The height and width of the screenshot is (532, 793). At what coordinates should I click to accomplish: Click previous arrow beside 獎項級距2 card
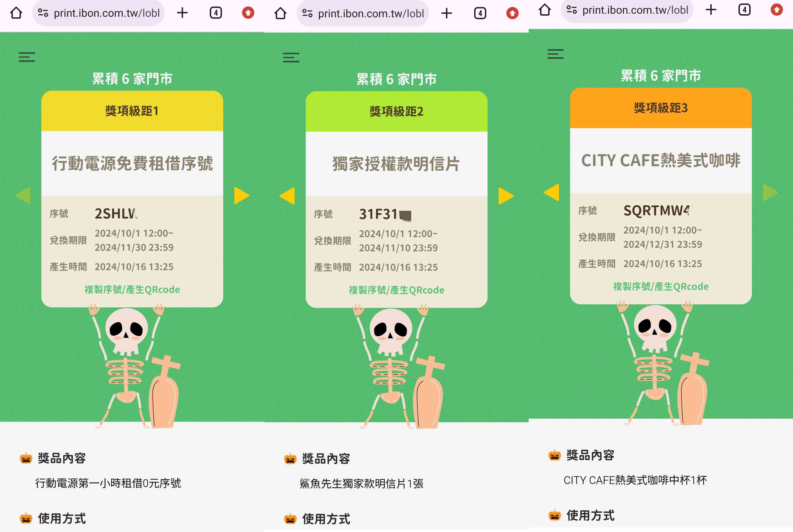(x=287, y=196)
